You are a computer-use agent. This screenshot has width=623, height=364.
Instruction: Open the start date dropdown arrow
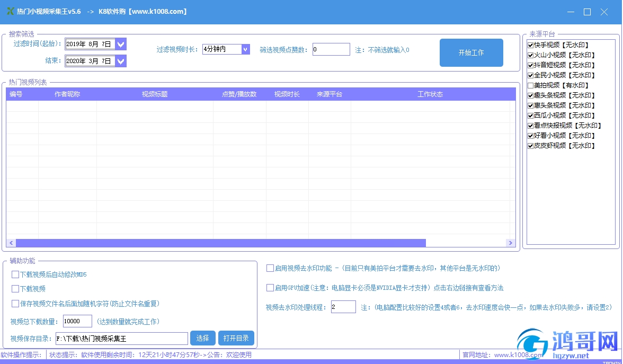(x=121, y=44)
